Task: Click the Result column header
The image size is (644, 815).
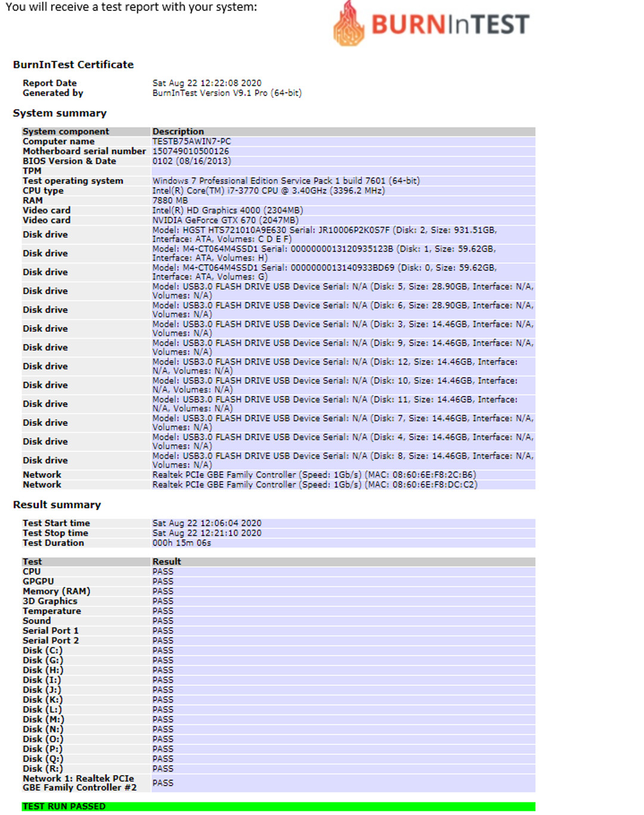Action: point(167,561)
